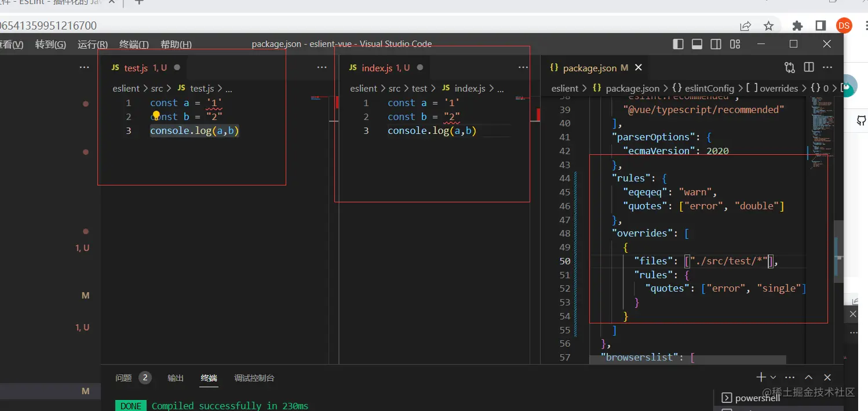Screen dimensions: 868x411
Task: Open the 终端(T) menu
Action: click(134, 45)
